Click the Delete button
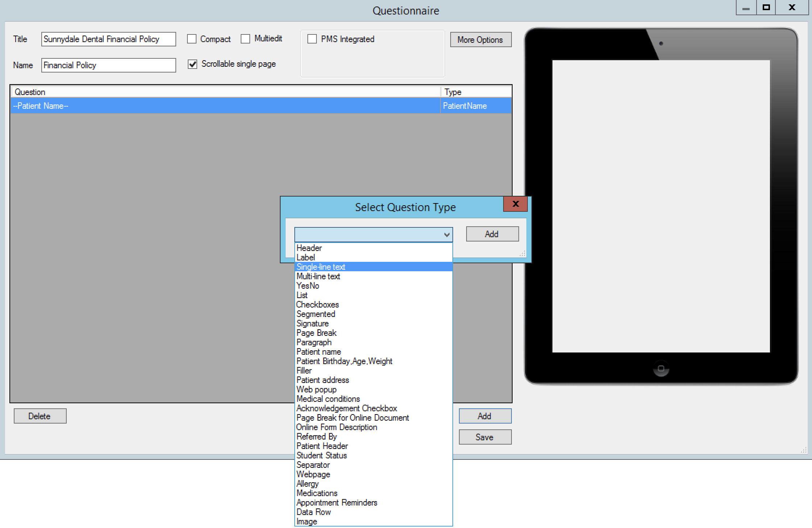Image resolution: width=812 pixels, height=528 pixels. point(40,416)
